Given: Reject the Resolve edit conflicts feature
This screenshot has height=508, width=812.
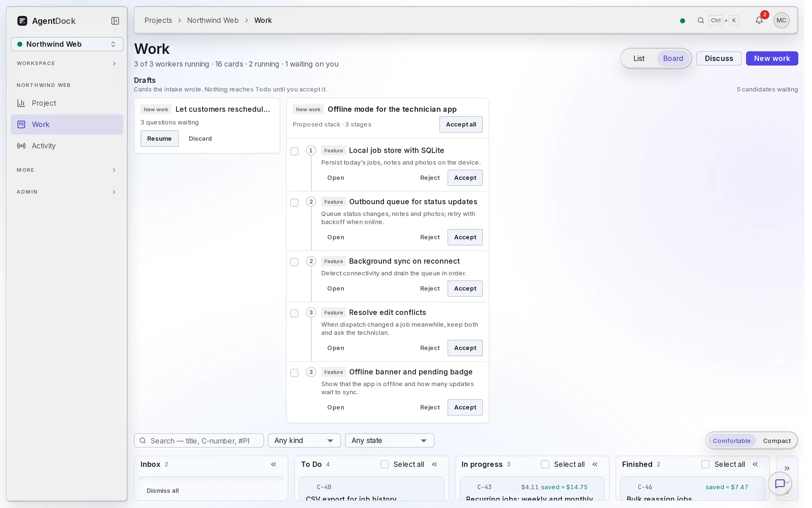Looking at the screenshot, I should pos(430,348).
